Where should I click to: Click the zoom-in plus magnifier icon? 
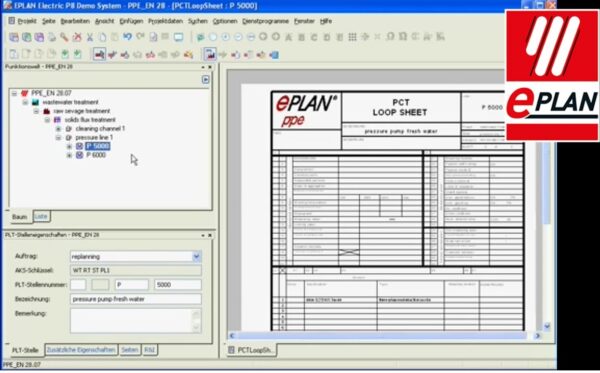(225, 37)
